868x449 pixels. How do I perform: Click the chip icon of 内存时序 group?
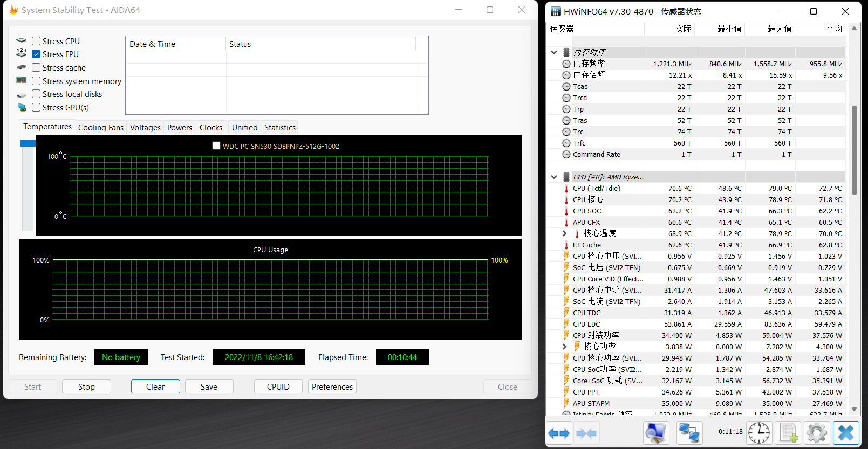tap(566, 52)
